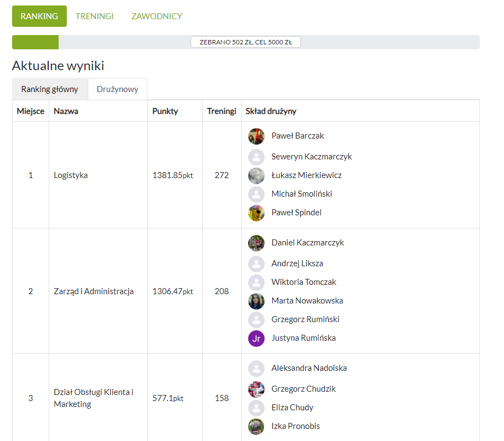Click Marta Nowakowska's profile picture
Screen dimensions: 504x441
click(256, 301)
